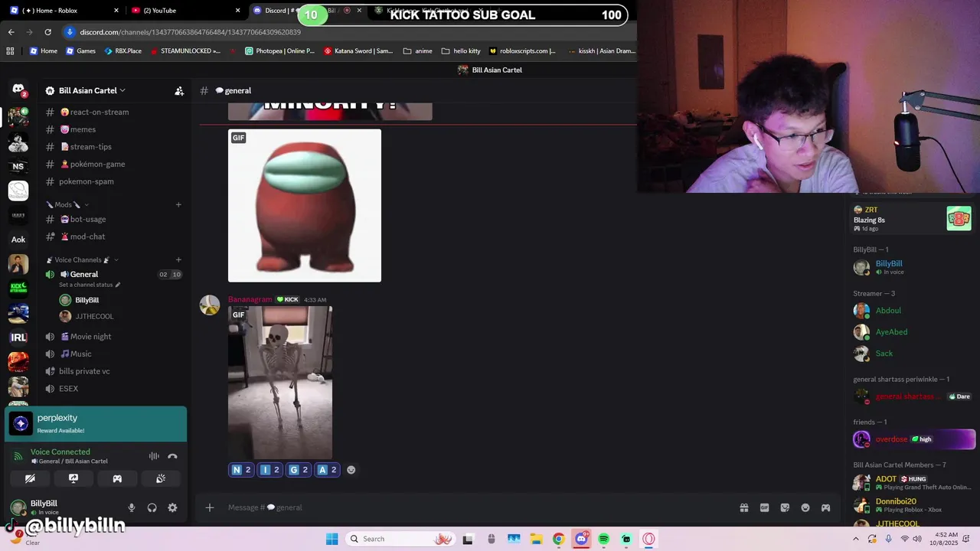
Task: Create channel in Mods category
Action: coord(178,204)
